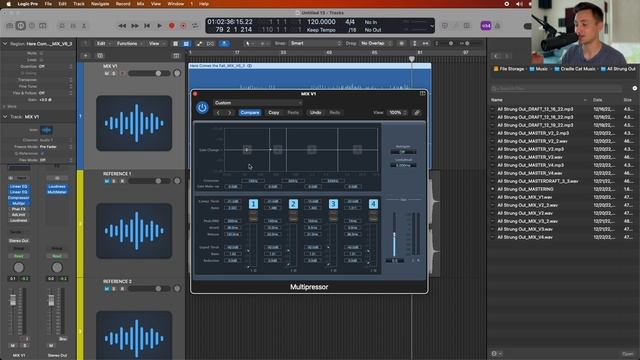Open the Mix menu in the menu bar
Viewport: 640px width, 360px height.
coord(140,4)
